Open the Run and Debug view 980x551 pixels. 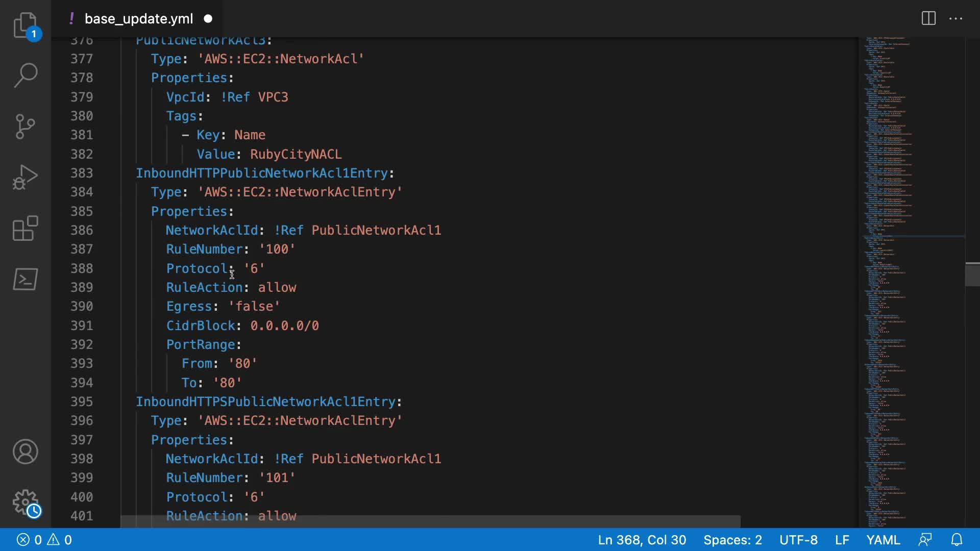(25, 177)
